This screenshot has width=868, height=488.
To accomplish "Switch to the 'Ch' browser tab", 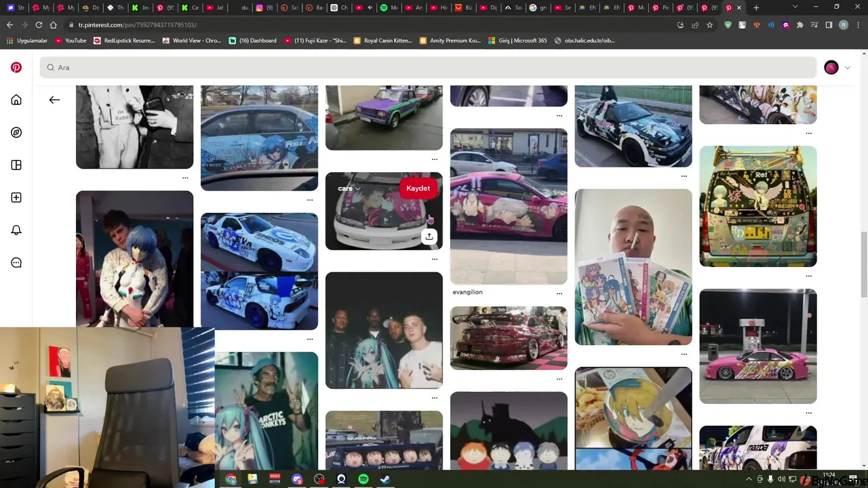I will [x=339, y=7].
